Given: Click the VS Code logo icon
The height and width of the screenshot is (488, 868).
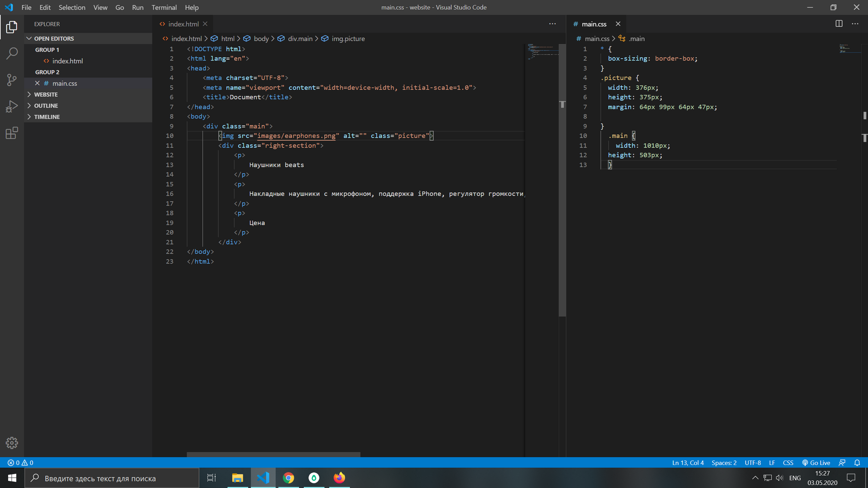Looking at the screenshot, I should click(x=9, y=7).
